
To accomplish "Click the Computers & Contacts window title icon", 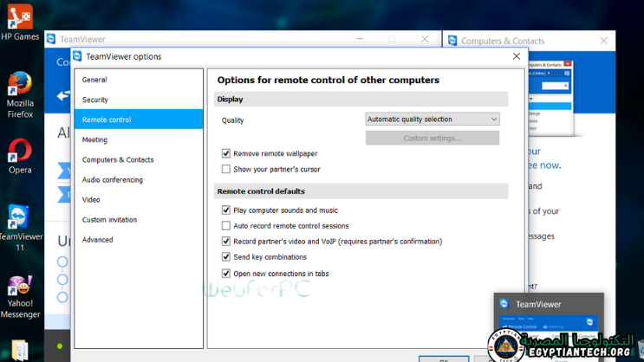I will [x=452, y=41].
